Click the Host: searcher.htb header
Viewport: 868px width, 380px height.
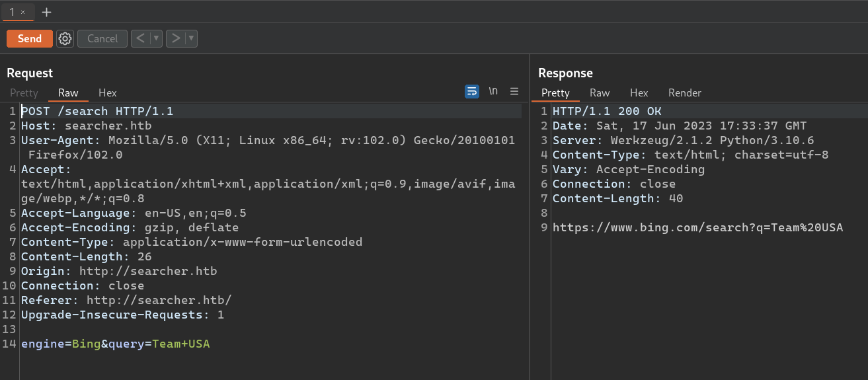coord(87,126)
